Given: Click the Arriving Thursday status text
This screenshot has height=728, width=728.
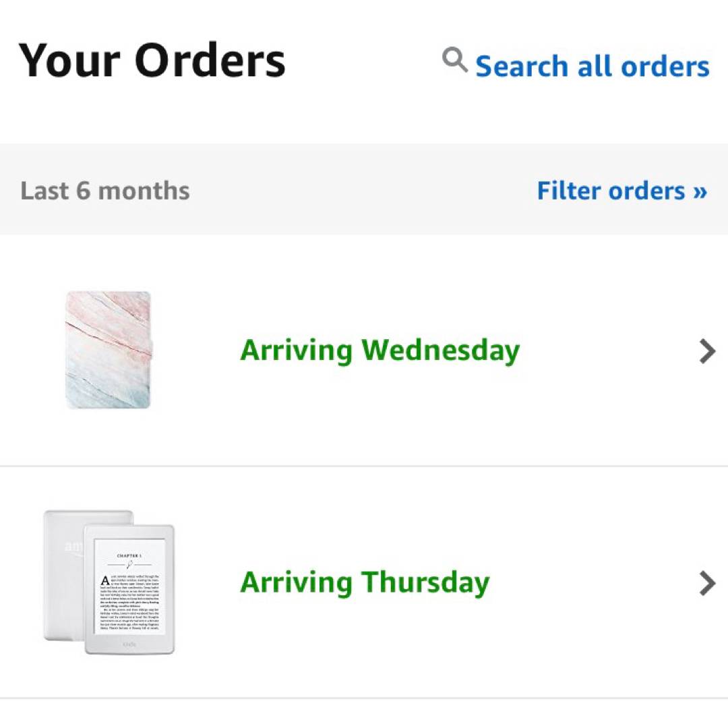Looking at the screenshot, I should (365, 582).
